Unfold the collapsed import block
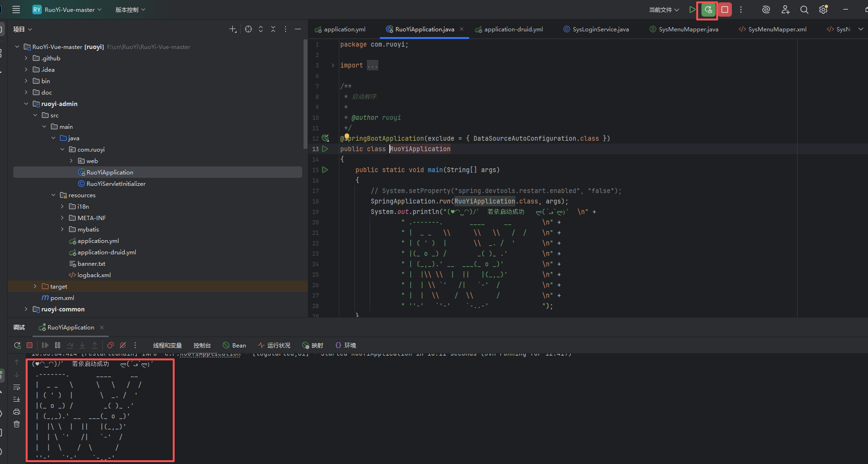 tap(333, 66)
